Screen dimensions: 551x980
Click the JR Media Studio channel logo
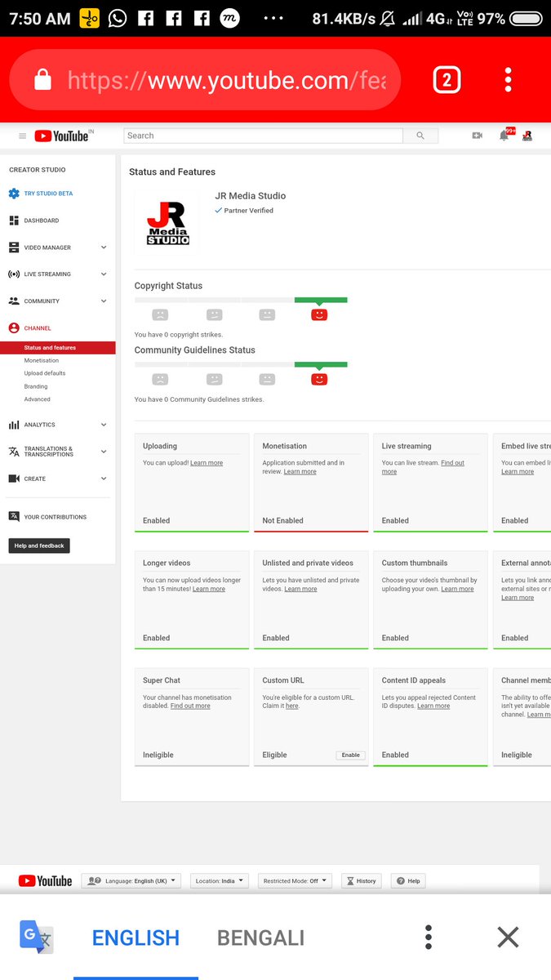tap(167, 222)
